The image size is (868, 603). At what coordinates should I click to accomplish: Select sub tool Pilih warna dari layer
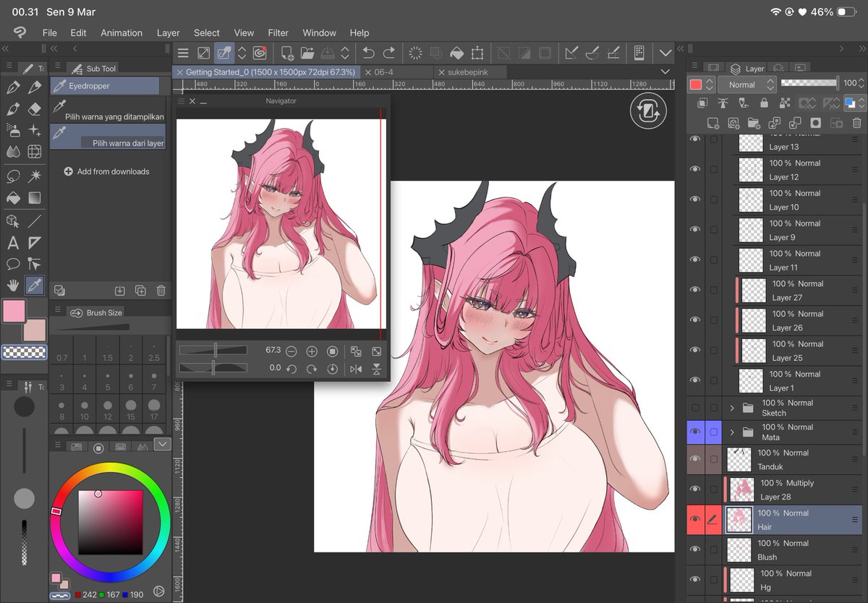pyautogui.click(x=109, y=137)
